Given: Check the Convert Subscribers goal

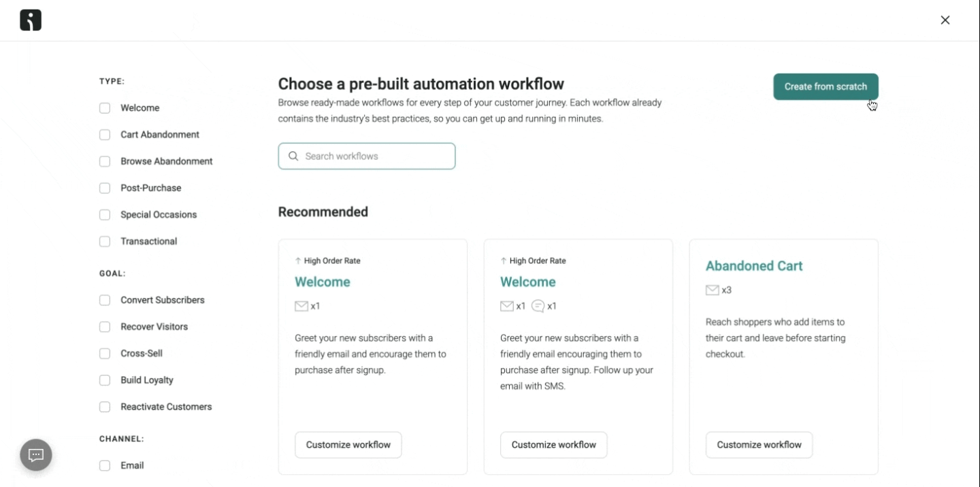Looking at the screenshot, I should (105, 300).
